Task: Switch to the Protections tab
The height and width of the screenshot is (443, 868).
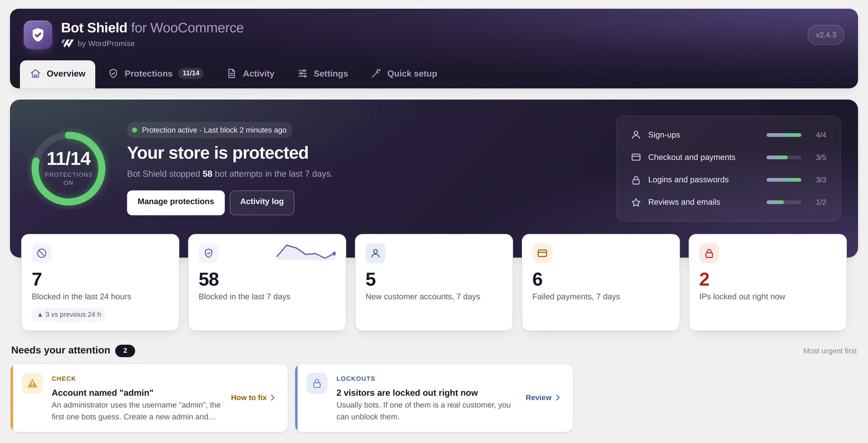Action: pyautogui.click(x=156, y=74)
